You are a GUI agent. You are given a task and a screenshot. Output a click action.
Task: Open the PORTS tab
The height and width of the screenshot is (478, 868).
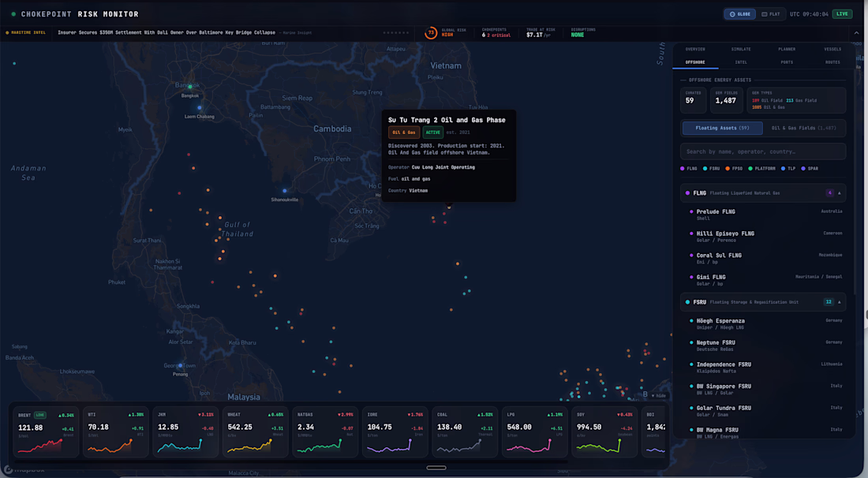coord(787,62)
